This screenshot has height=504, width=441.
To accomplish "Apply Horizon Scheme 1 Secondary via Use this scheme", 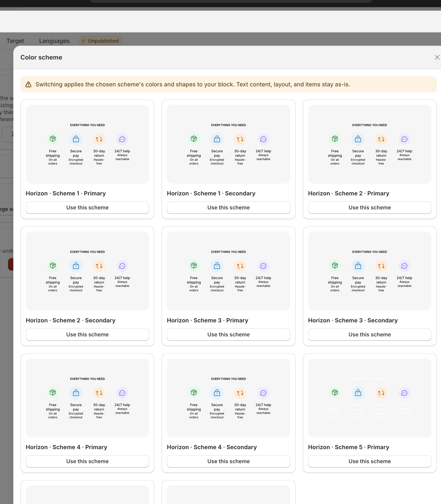I will 228,207.
